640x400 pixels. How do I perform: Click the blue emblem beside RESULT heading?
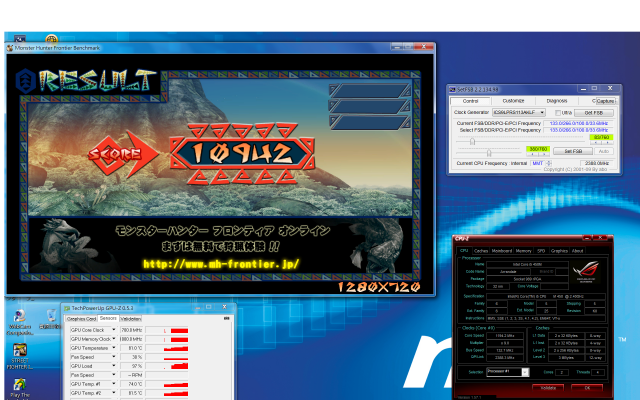pos(26,81)
